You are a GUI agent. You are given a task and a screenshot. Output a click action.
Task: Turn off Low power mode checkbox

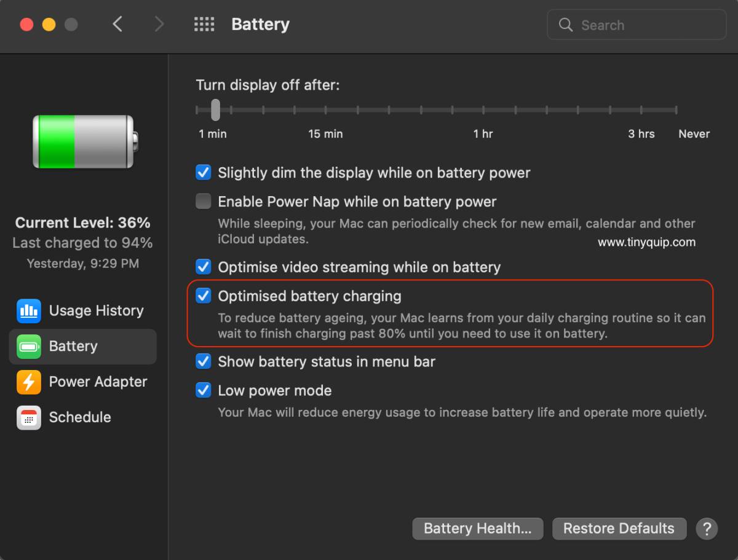click(x=203, y=390)
